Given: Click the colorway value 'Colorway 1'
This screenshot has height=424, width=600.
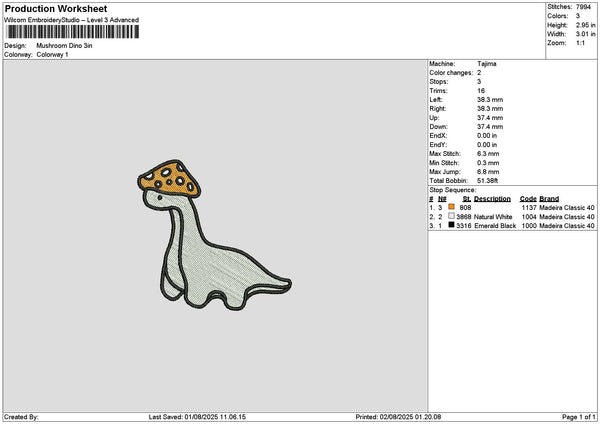Looking at the screenshot, I should tap(52, 55).
